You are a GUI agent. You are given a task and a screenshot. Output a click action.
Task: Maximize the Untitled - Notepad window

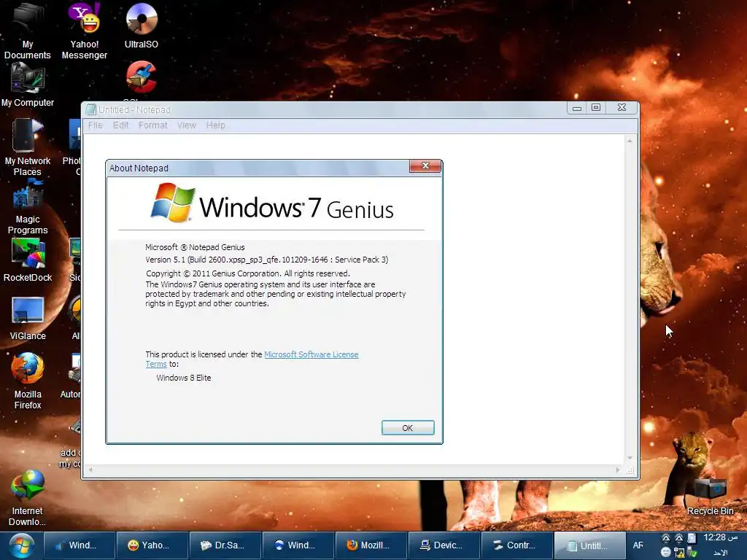tap(596, 108)
